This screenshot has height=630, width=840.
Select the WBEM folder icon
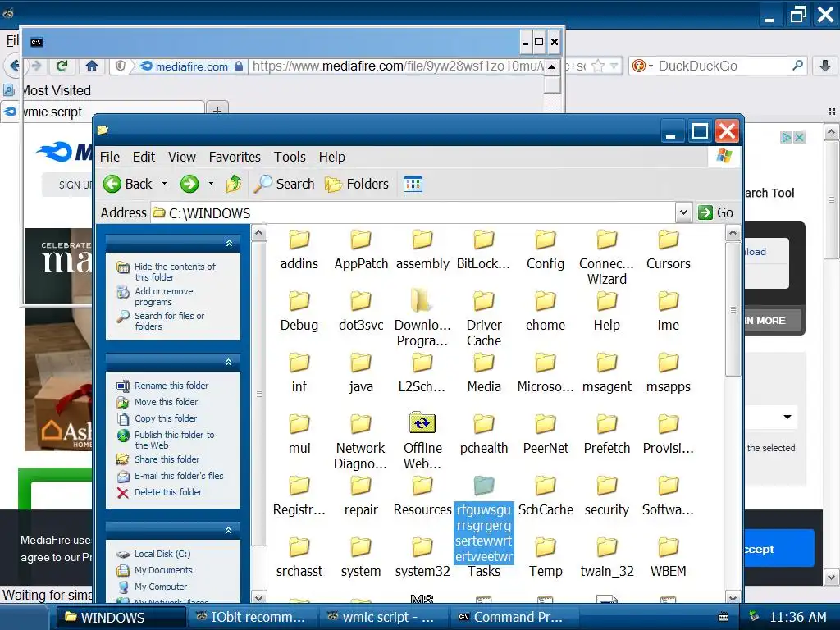coord(668,547)
